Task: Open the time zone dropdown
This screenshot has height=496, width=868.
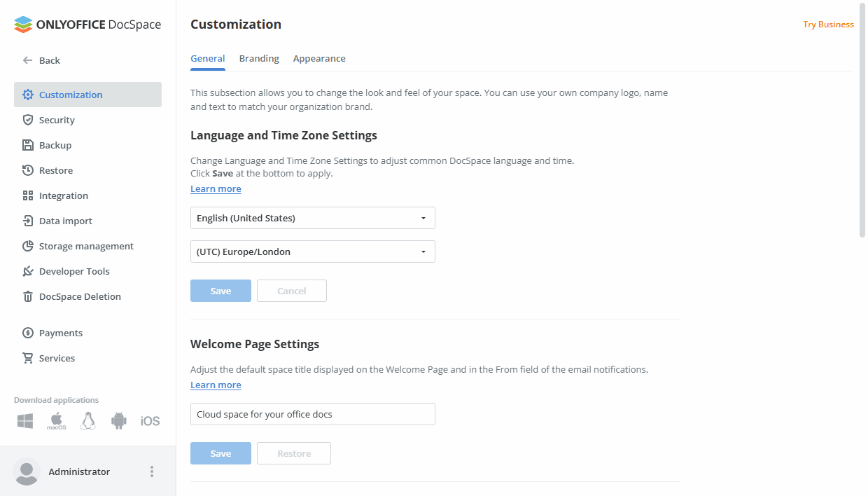Action: (312, 252)
